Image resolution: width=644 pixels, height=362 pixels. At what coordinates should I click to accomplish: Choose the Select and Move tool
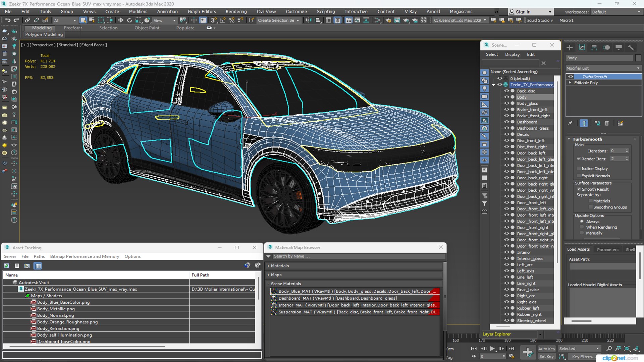121,20
